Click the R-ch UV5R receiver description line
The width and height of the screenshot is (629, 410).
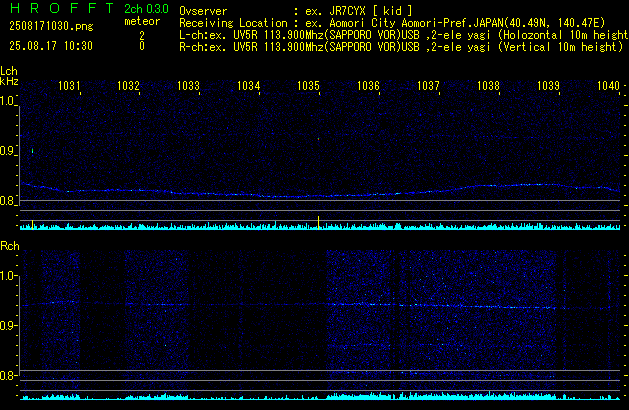point(401,47)
